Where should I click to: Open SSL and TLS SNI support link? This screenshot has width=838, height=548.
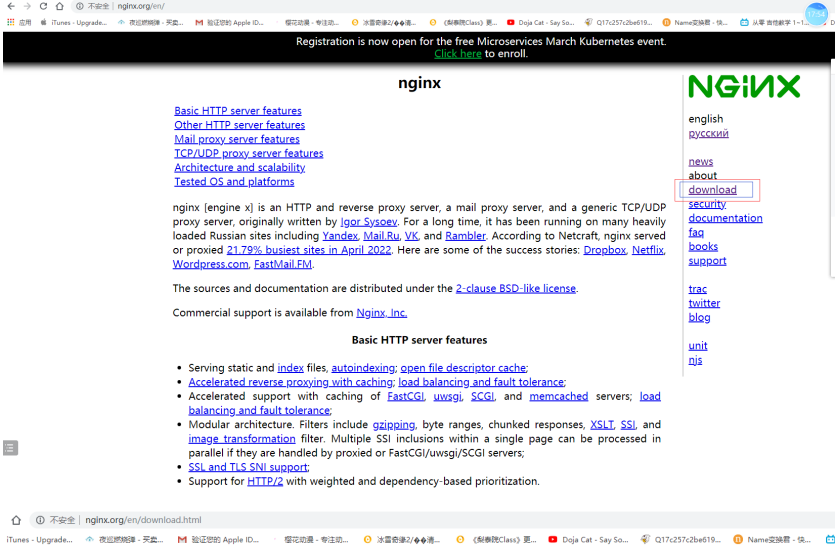click(x=248, y=467)
